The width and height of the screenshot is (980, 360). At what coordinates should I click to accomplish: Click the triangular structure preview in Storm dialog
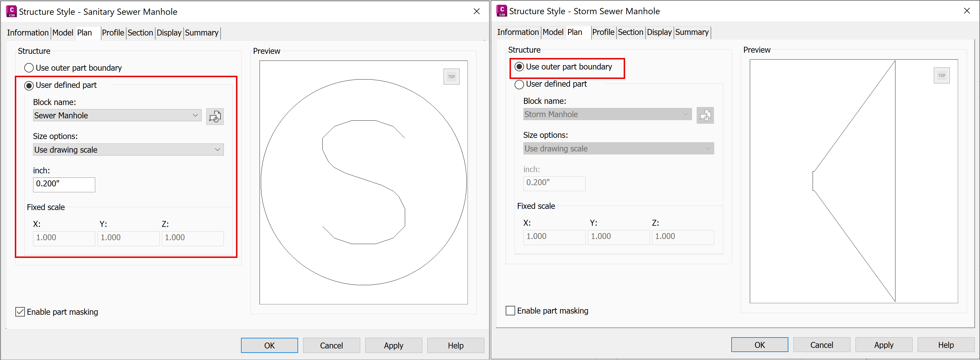pyautogui.click(x=854, y=181)
